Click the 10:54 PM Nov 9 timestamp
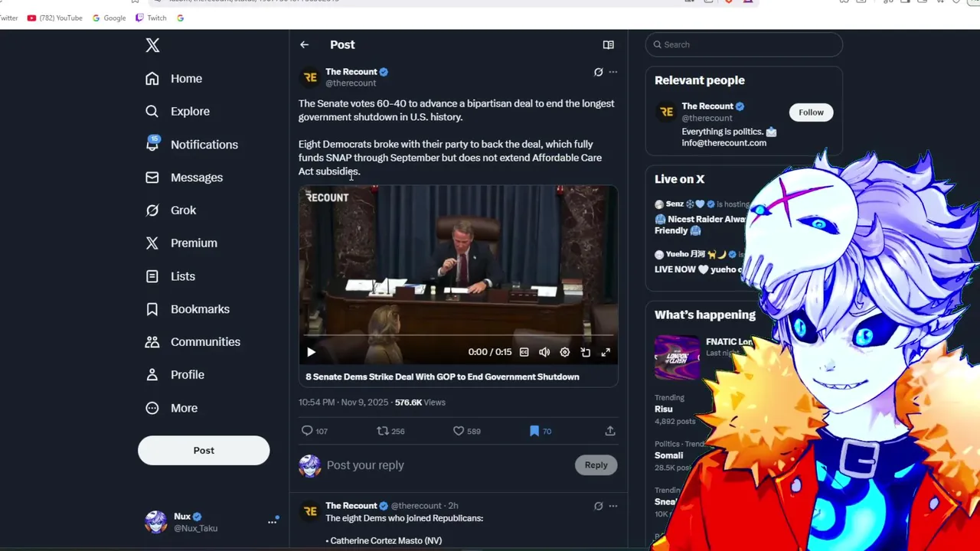 pos(343,402)
